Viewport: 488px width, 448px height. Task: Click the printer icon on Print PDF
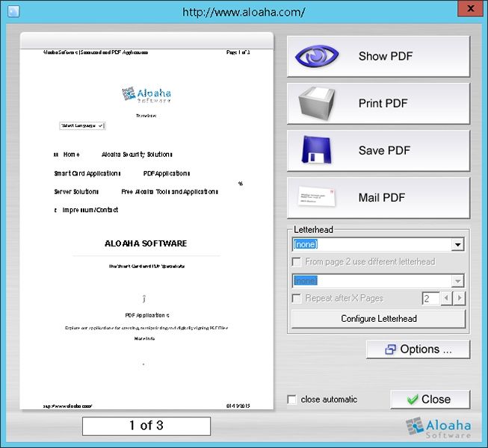(317, 104)
